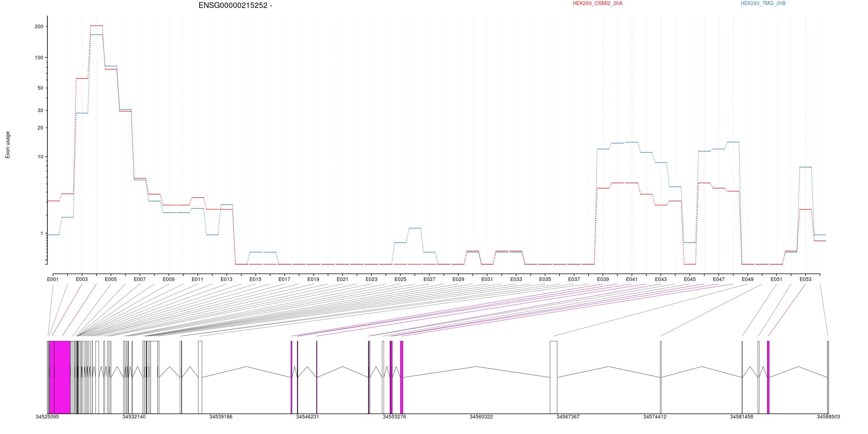Click the y-axis value 30

pyautogui.click(x=40, y=110)
